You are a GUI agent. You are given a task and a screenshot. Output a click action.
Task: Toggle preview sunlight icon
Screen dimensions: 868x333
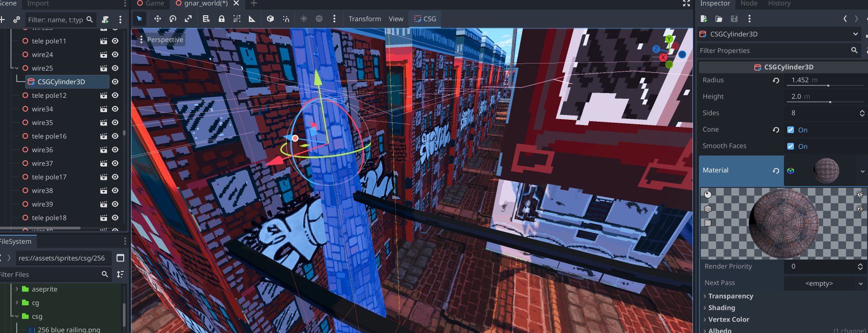(x=304, y=19)
